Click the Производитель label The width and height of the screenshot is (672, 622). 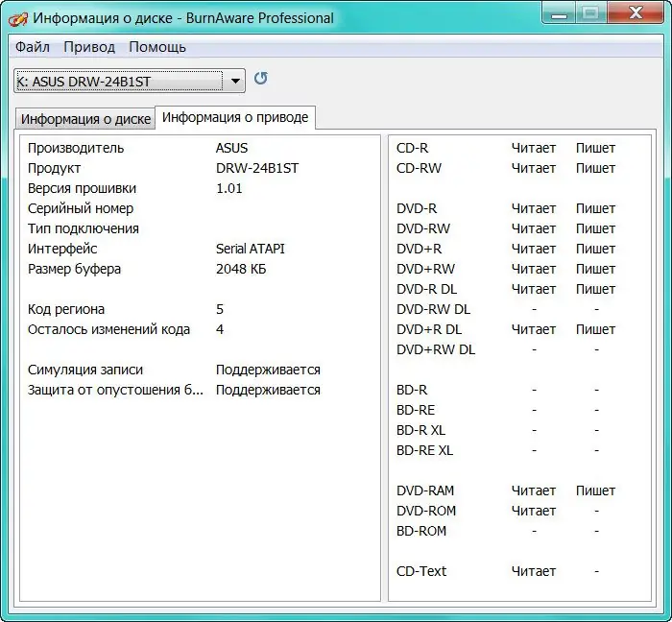click(x=76, y=148)
